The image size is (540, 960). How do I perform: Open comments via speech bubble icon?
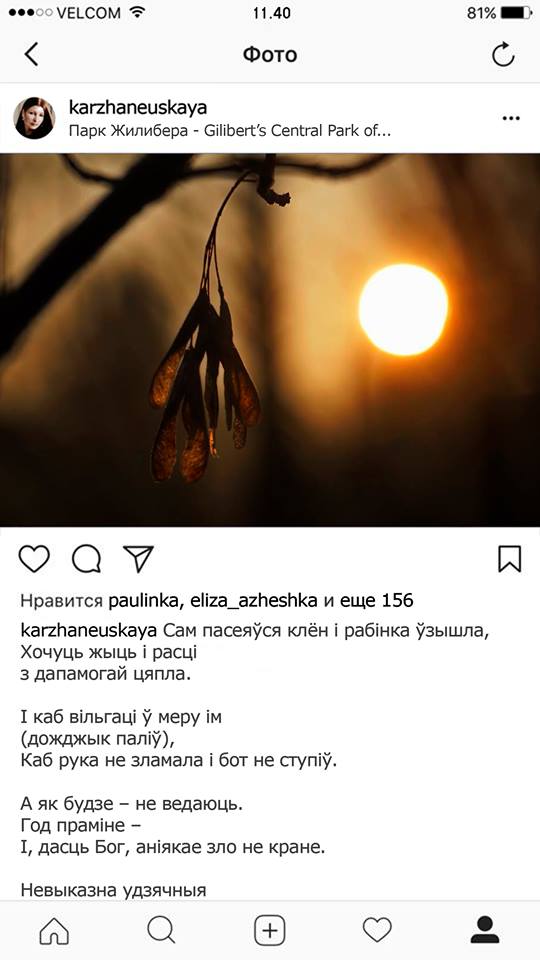86,558
